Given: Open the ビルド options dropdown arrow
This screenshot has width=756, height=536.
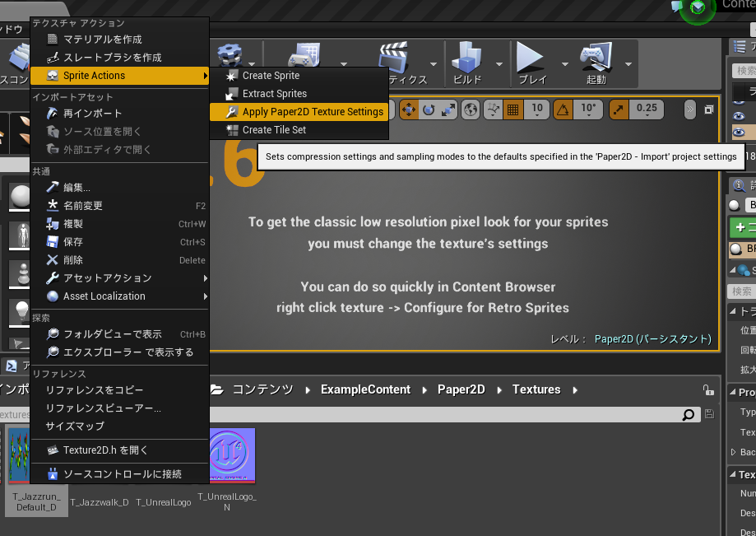Looking at the screenshot, I should [x=499, y=64].
